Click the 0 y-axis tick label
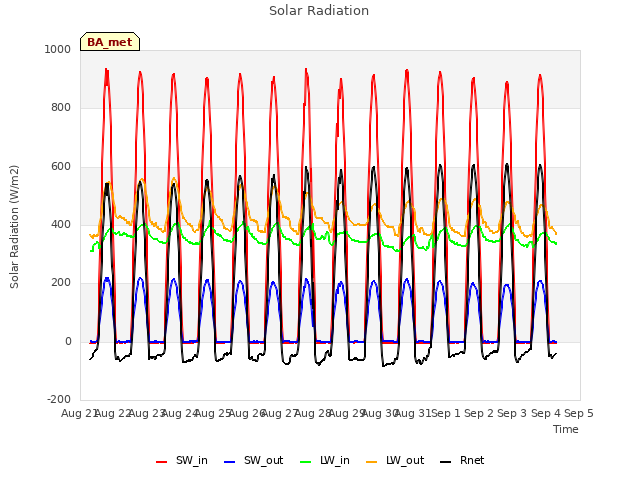 (68, 342)
